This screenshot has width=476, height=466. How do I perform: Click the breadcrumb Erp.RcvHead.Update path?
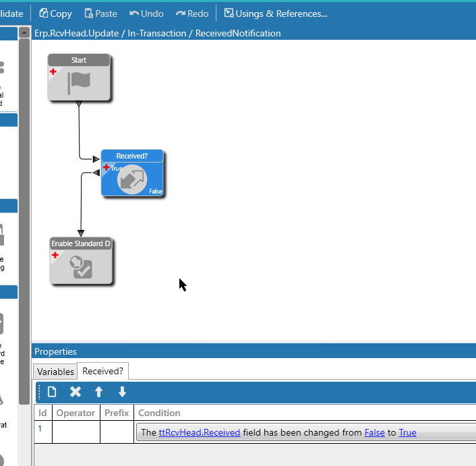tap(76, 33)
